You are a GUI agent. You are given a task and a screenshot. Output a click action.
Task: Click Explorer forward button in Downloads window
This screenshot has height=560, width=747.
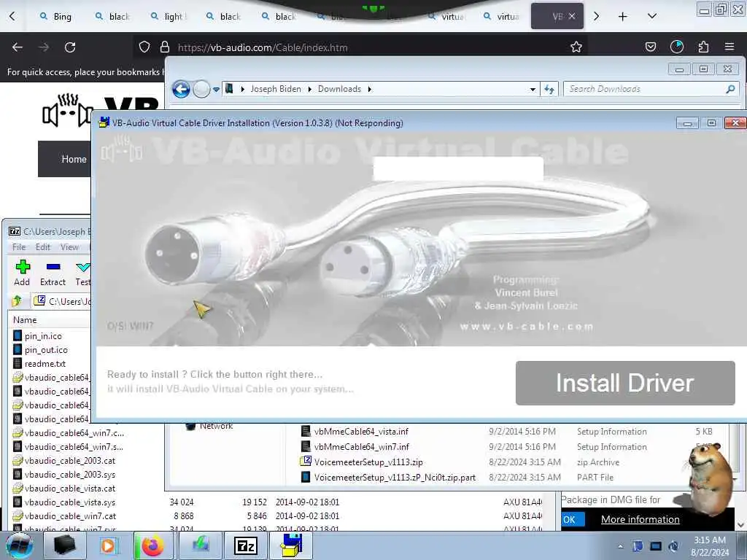(201, 89)
